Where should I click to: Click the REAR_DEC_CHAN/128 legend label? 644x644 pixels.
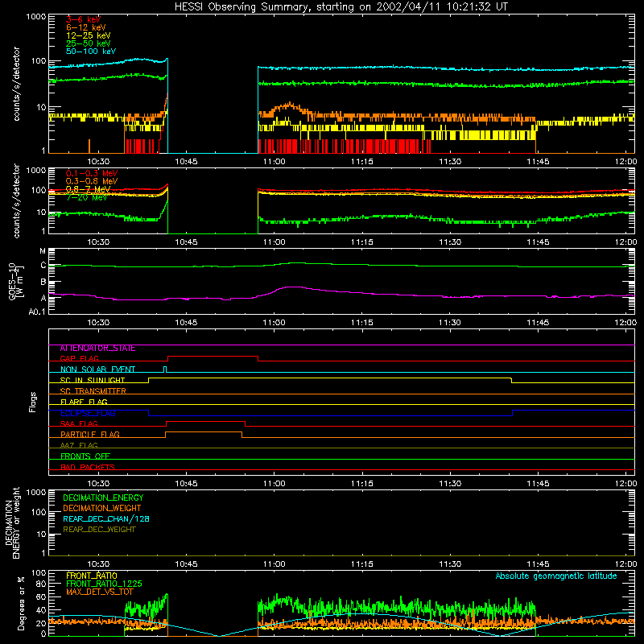coord(106,518)
